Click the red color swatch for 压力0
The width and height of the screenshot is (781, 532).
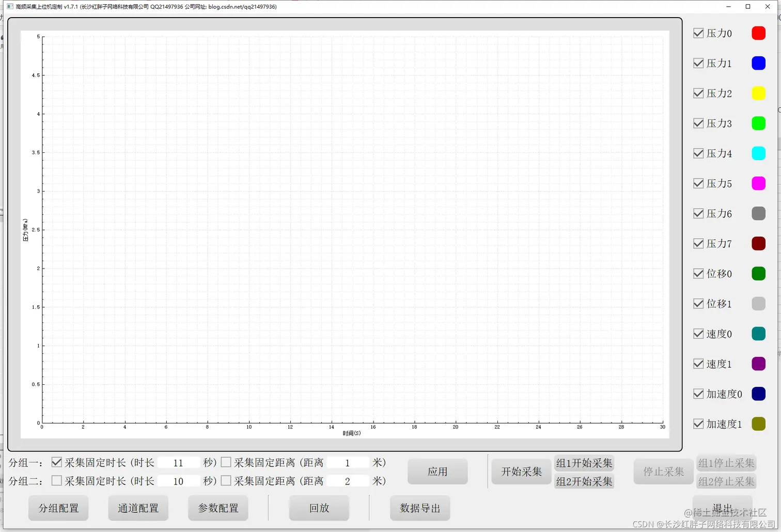758,33
